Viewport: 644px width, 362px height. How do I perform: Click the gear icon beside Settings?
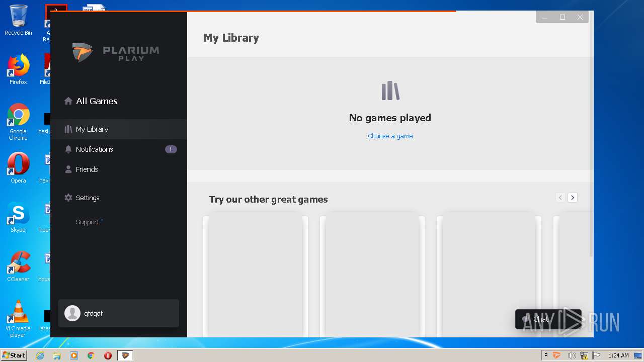pyautogui.click(x=68, y=198)
